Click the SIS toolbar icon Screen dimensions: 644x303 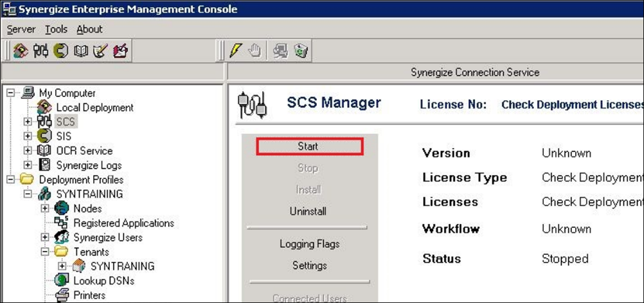click(x=61, y=51)
